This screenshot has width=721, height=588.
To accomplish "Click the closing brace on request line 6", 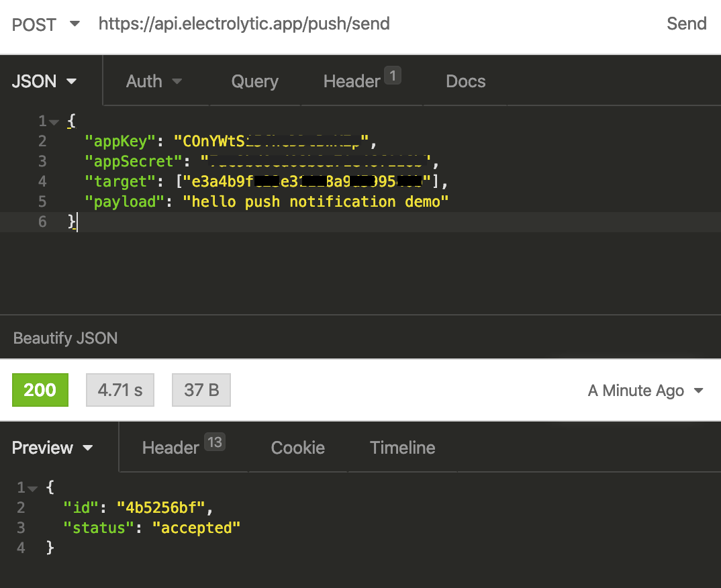I will coord(71,222).
